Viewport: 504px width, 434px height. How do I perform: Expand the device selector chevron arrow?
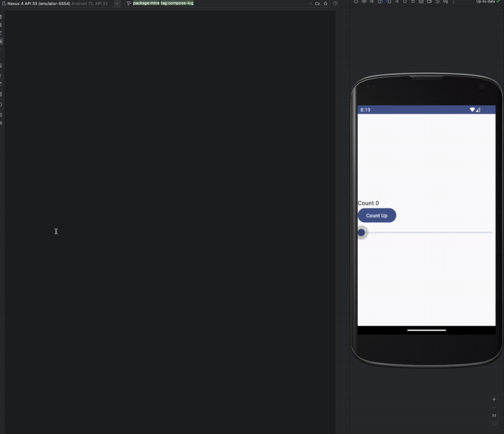point(117,4)
